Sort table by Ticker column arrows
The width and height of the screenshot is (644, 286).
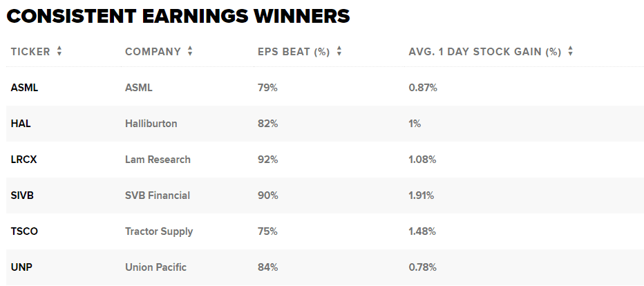59,52
